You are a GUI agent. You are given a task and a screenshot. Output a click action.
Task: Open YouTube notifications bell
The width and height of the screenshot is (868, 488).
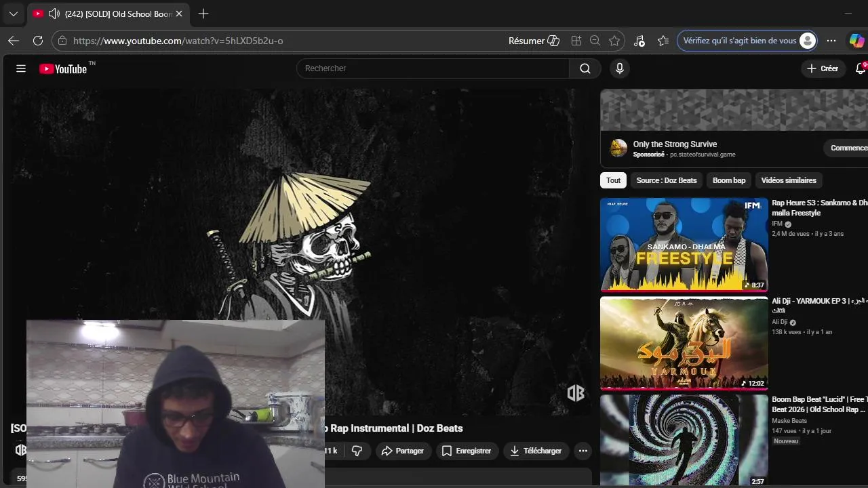coord(861,68)
